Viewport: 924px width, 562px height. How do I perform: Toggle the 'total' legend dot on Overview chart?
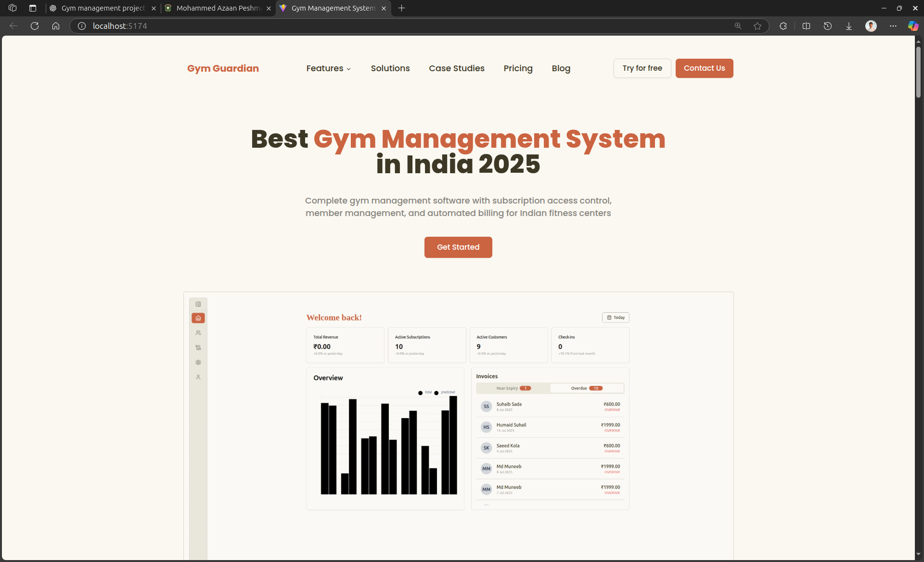[x=420, y=392]
